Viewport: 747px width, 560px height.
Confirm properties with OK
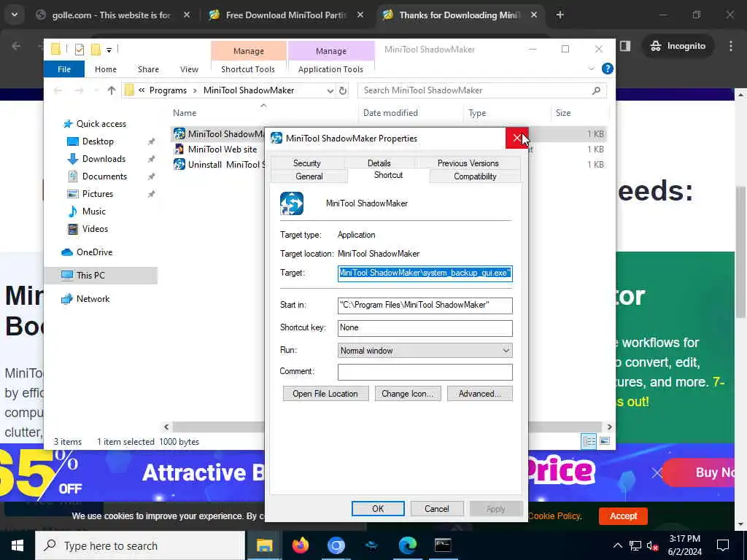pos(378,508)
